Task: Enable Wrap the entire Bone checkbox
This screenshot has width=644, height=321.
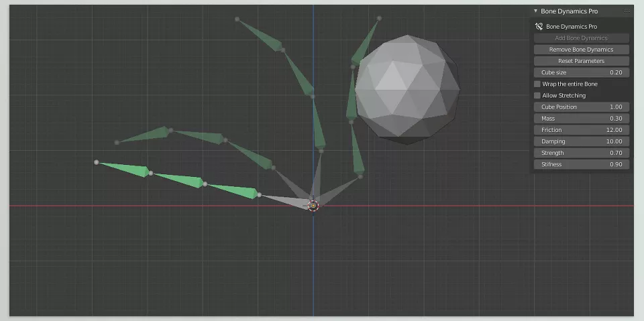Action: 537,84
